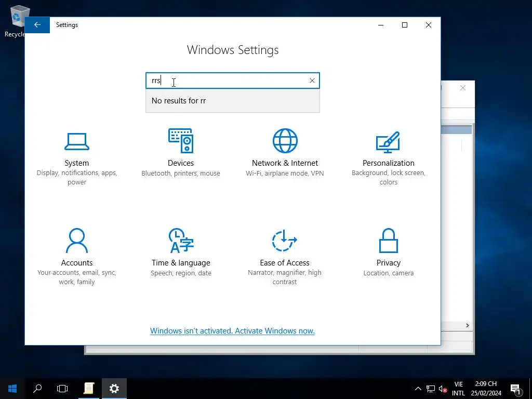This screenshot has width=532, height=399.
Task: Click right scroll arrow in background window
Action: (x=468, y=325)
